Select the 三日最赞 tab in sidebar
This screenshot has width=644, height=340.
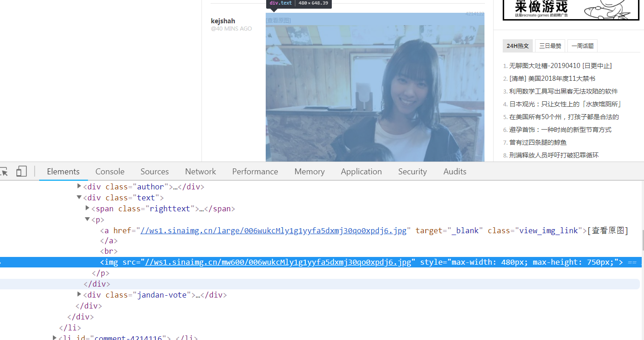click(550, 46)
